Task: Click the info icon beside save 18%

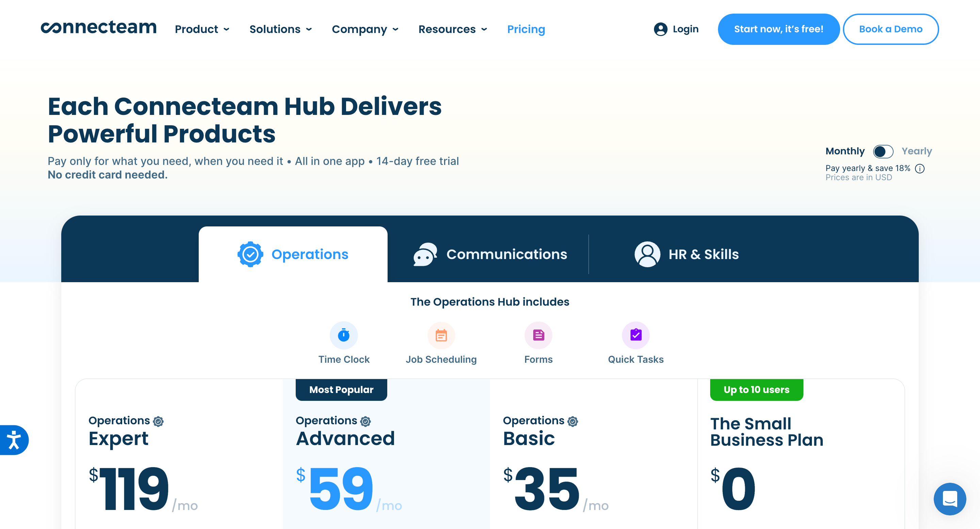Action: 919,168
